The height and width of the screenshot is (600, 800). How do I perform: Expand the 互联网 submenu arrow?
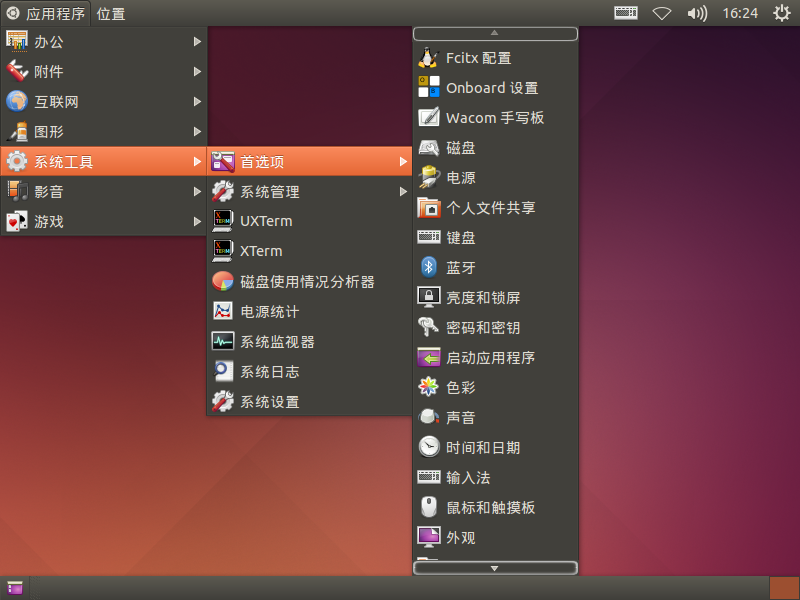[197, 102]
